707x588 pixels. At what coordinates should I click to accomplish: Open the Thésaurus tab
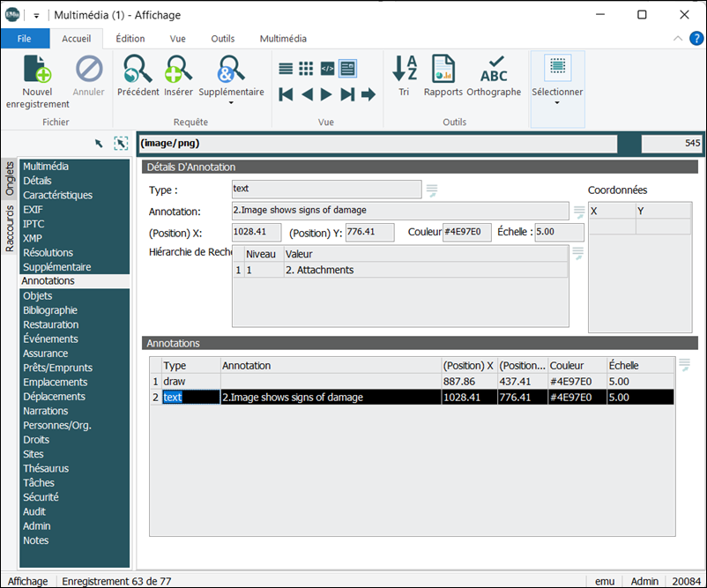[74, 468]
